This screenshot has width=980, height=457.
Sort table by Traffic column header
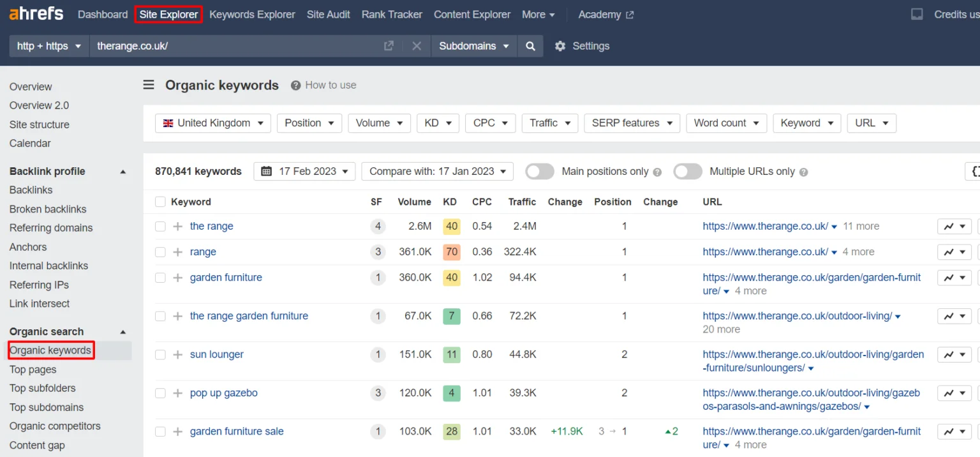pyautogui.click(x=522, y=202)
